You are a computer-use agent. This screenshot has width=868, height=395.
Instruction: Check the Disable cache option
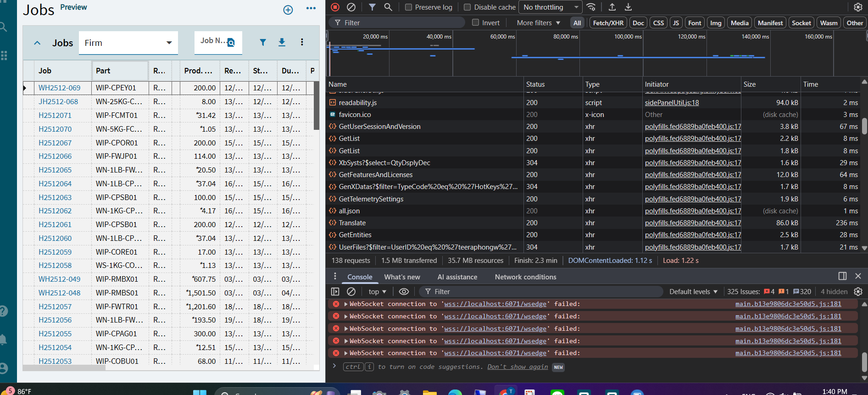pyautogui.click(x=467, y=7)
